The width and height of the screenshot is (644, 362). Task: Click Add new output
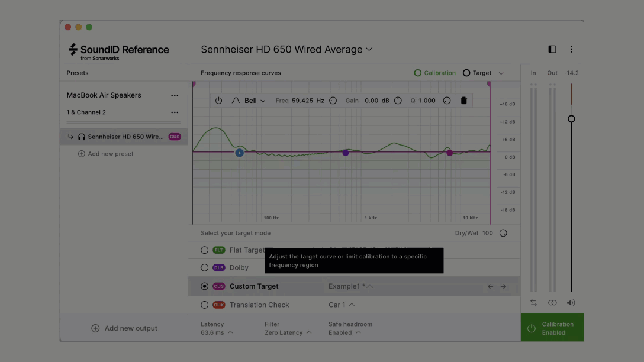(124, 328)
